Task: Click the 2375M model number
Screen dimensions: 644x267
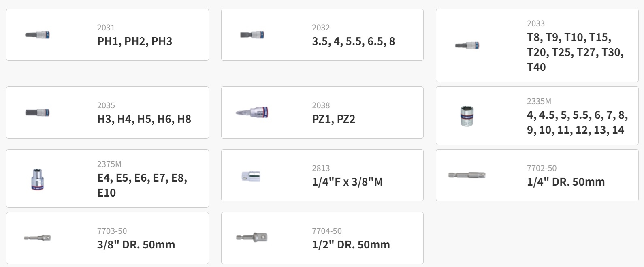Action: point(109,164)
